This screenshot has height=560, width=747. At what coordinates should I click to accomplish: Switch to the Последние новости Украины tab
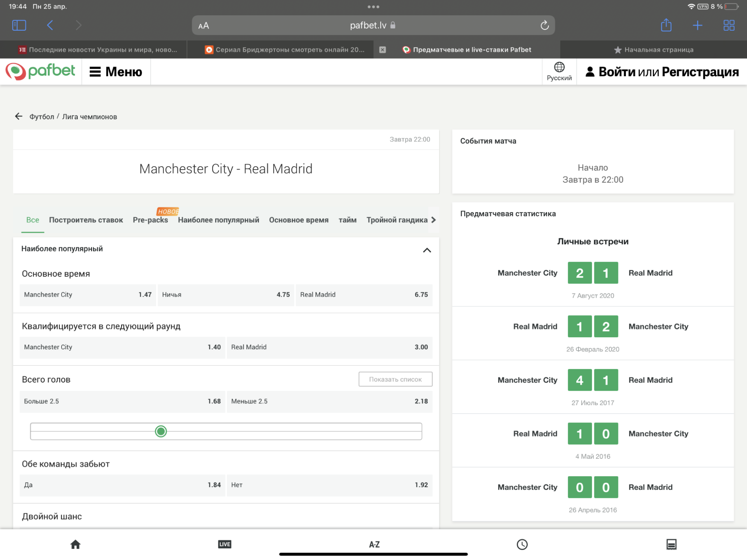[x=93, y=50]
